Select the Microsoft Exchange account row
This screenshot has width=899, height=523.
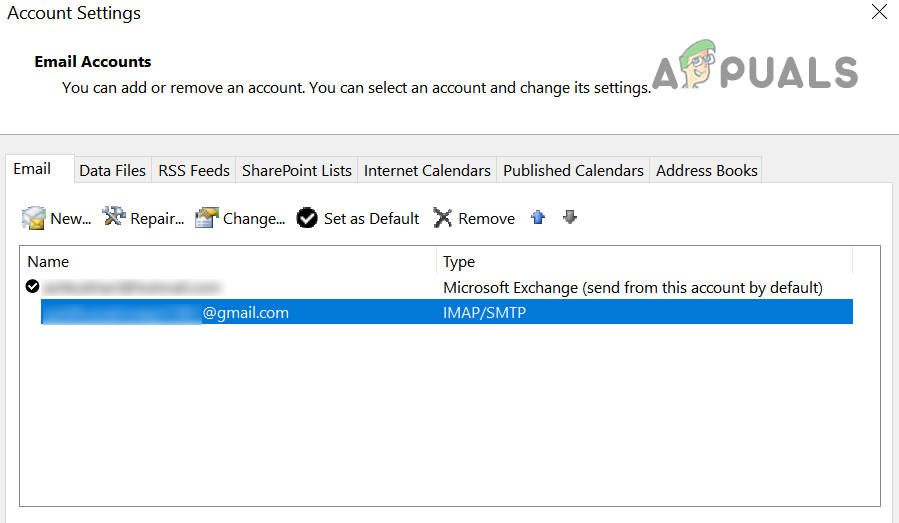point(632,288)
